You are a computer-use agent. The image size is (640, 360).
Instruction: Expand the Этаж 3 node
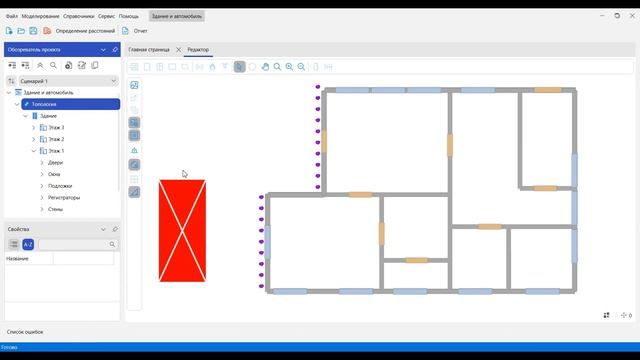pos(33,127)
